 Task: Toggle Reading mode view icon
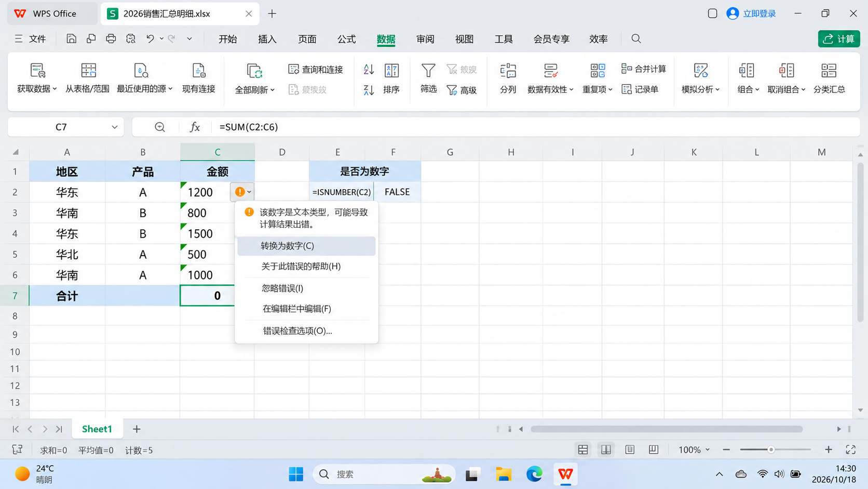coord(606,450)
